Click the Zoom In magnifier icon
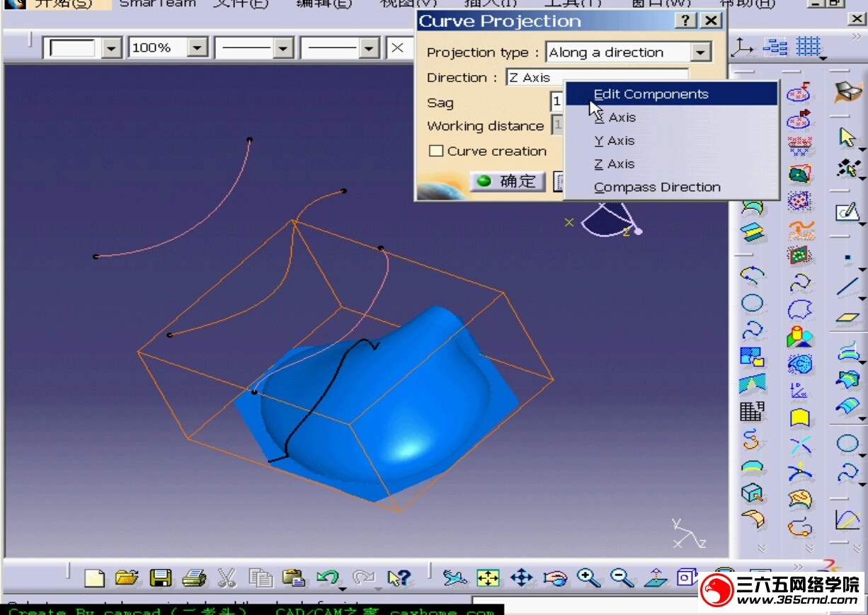 [586, 577]
